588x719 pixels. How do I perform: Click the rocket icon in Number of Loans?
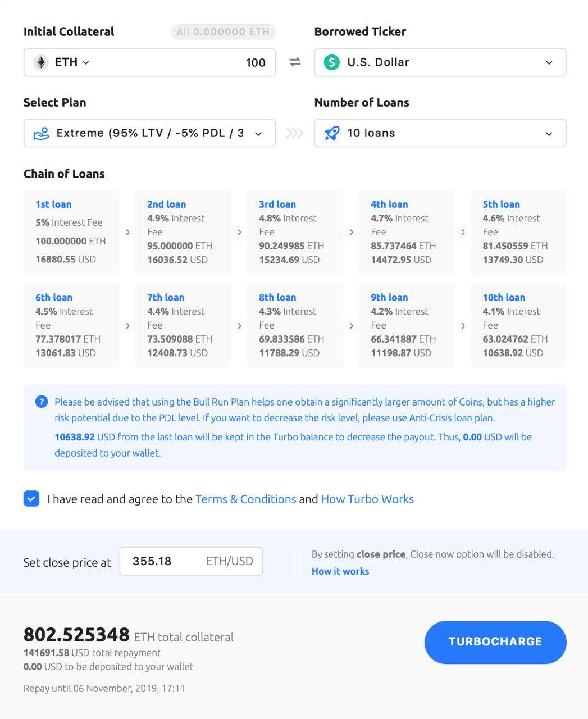tap(332, 133)
